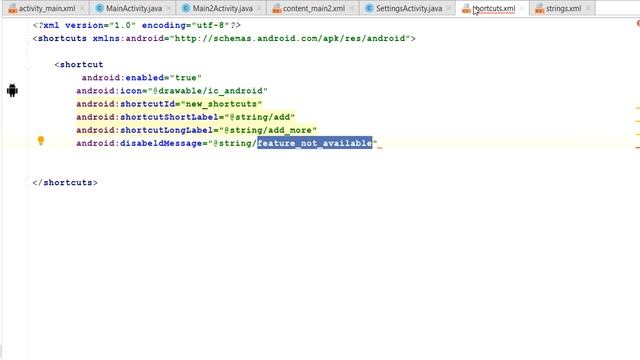This screenshot has height=360, width=640.
Task: Open the MainActivity.java tab
Action: [x=133, y=8]
